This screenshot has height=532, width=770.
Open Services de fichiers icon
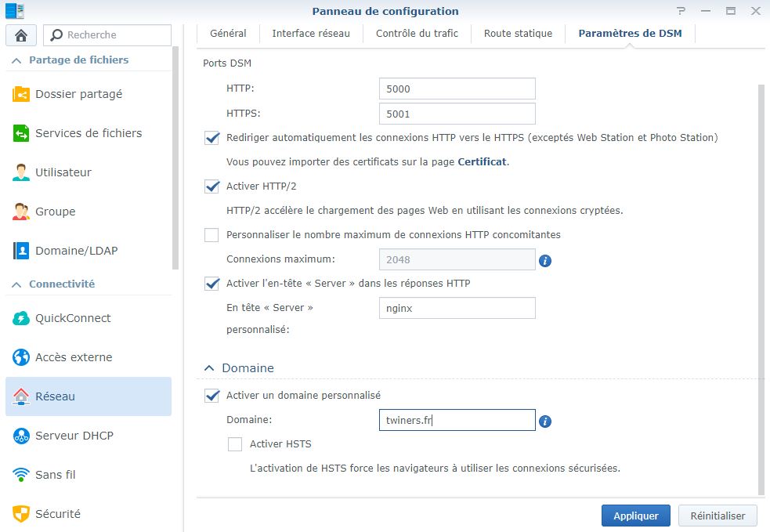pos(21,133)
